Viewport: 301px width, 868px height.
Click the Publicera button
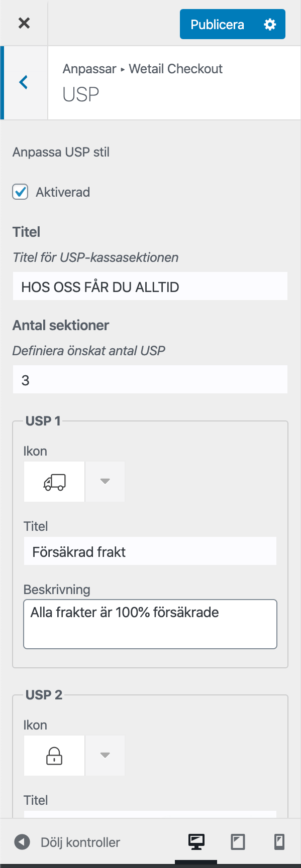(217, 24)
